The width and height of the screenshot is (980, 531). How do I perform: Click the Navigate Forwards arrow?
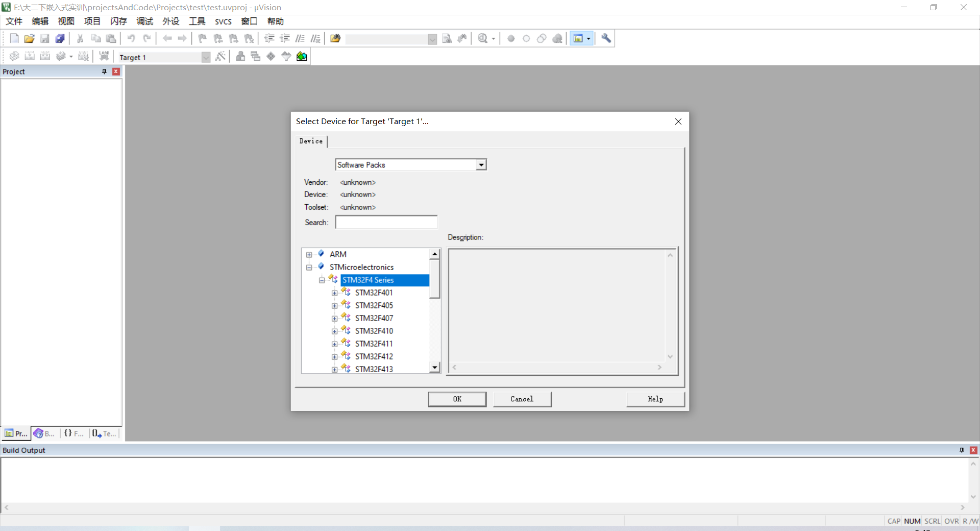point(182,38)
